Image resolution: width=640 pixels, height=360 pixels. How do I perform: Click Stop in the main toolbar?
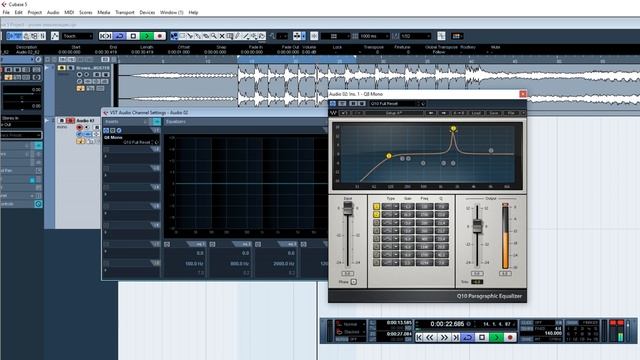pos(133,36)
